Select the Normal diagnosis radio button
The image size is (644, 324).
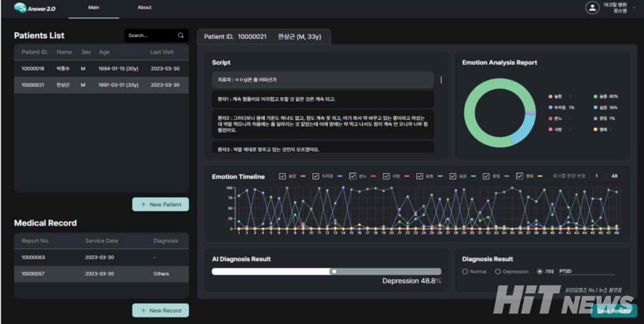pos(466,272)
